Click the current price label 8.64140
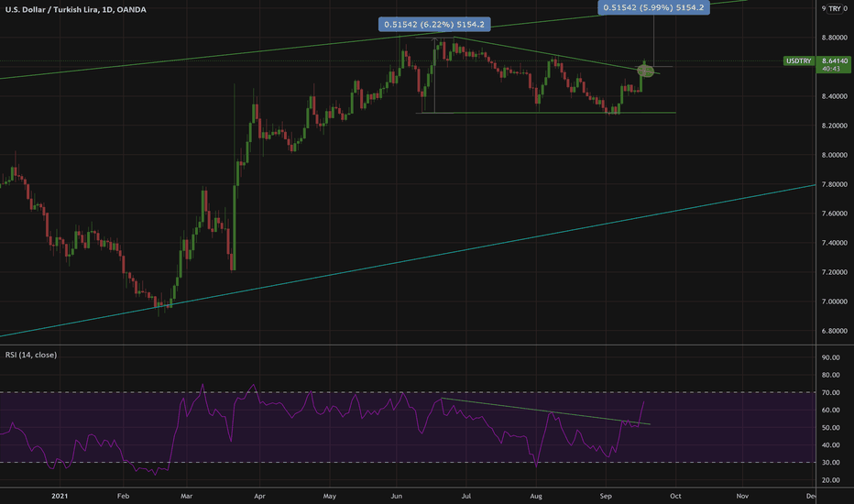 (x=835, y=61)
